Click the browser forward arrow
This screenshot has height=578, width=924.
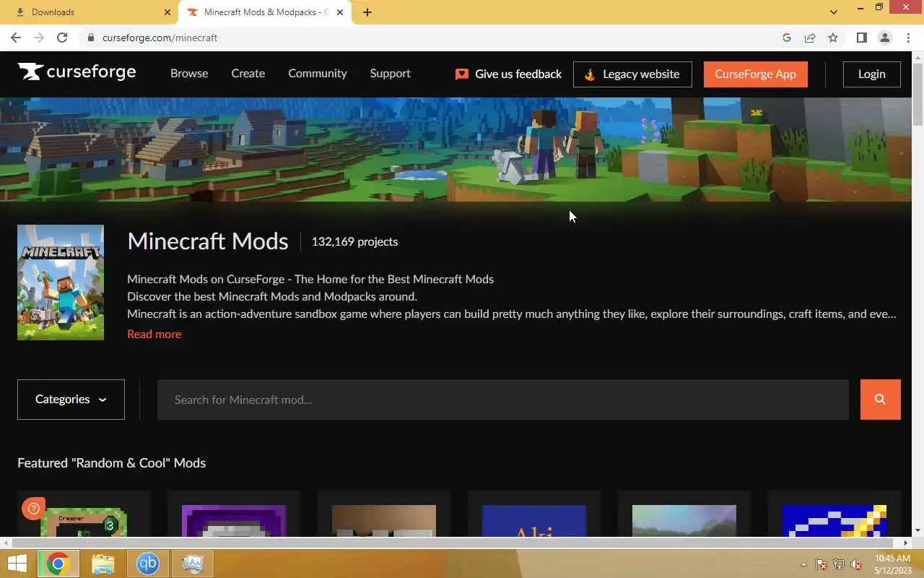pos(39,38)
